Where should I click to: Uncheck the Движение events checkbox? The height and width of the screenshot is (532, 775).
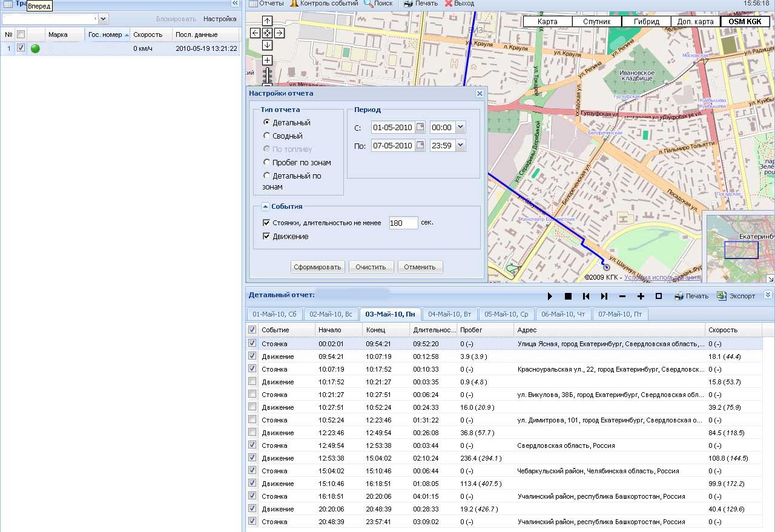[x=266, y=237]
